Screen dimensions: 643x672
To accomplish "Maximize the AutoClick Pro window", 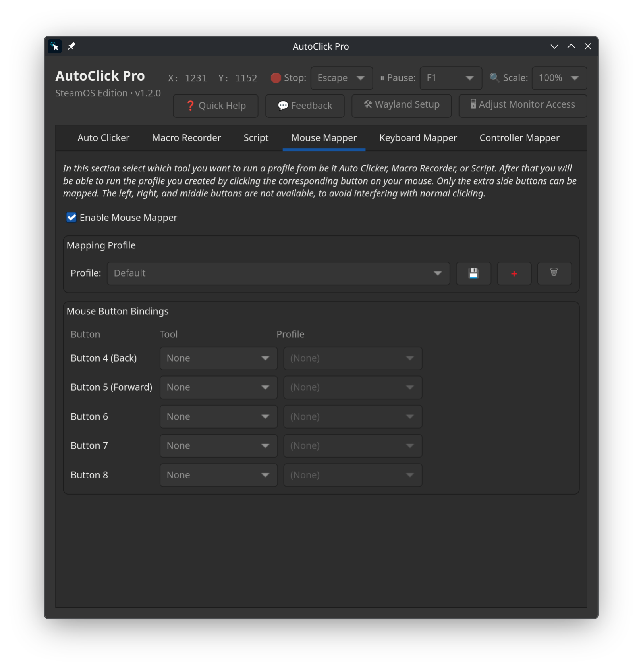I will click(571, 46).
